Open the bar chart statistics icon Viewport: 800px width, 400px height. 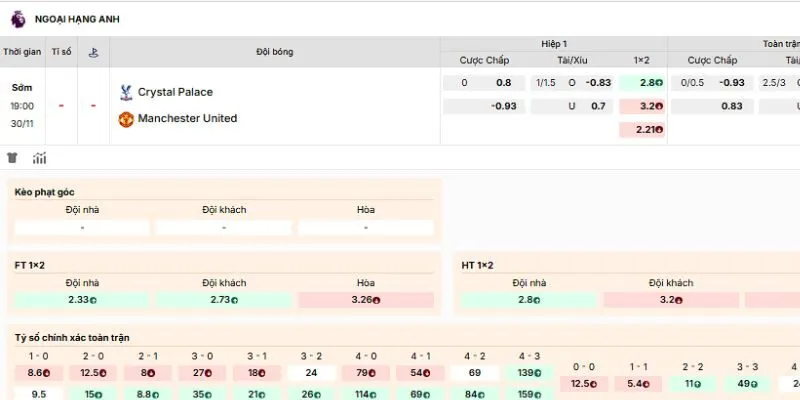[x=40, y=157]
